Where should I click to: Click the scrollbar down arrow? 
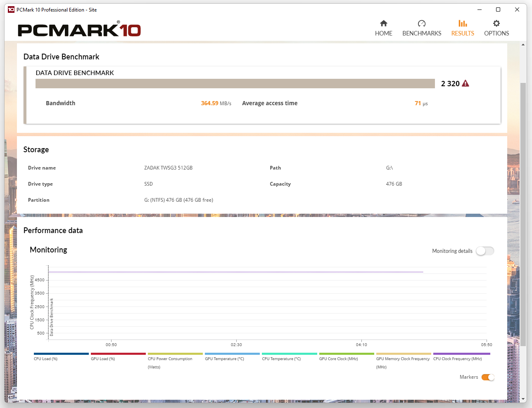(x=523, y=399)
